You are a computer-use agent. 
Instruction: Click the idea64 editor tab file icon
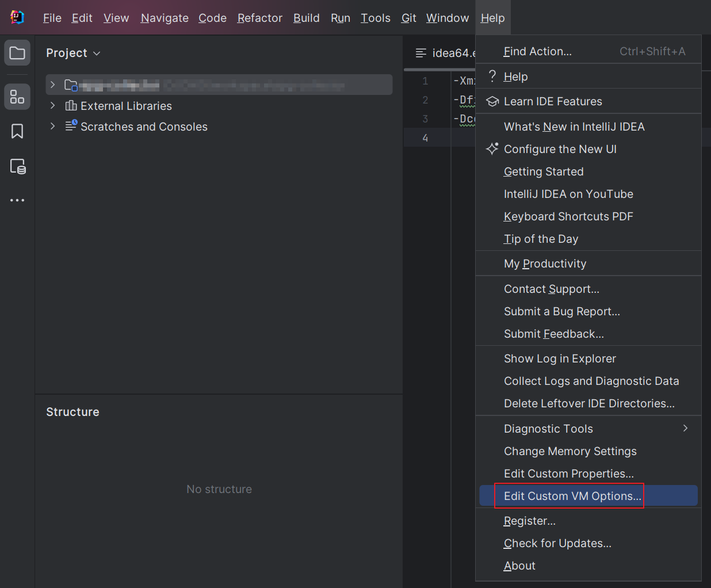pos(421,53)
